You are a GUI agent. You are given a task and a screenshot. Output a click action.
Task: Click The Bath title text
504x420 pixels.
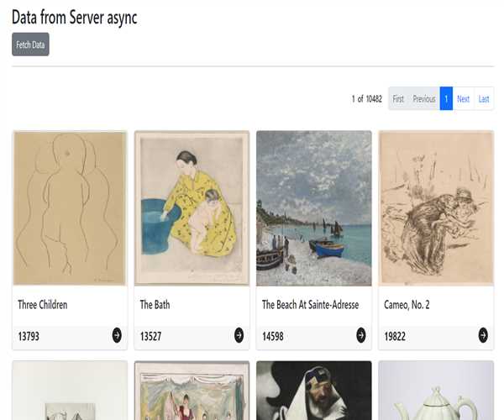coord(155,305)
